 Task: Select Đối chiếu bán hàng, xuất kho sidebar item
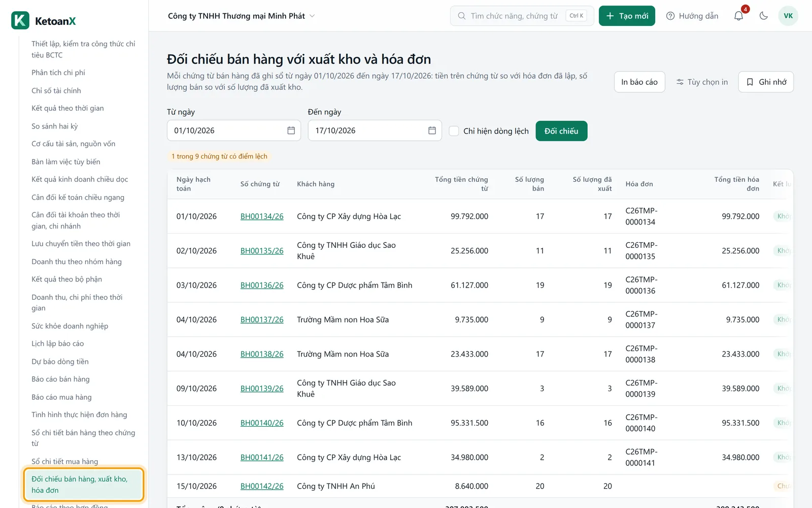(84, 485)
